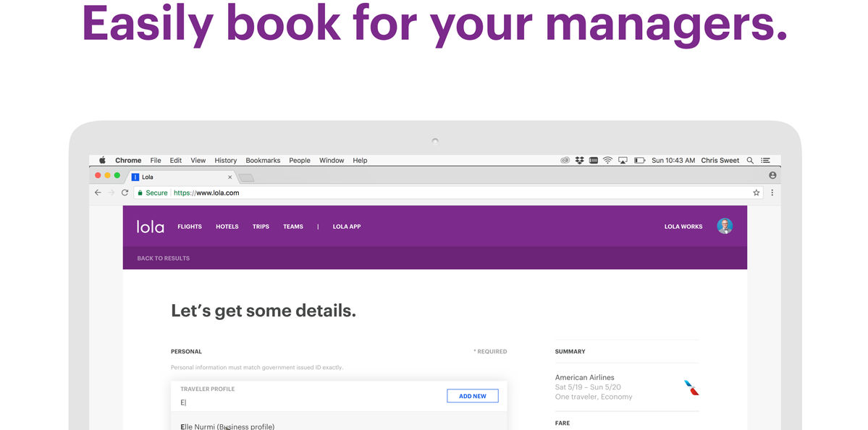Open Chrome three-dot menu
Image resolution: width=868 pixels, height=430 pixels.
tap(772, 193)
